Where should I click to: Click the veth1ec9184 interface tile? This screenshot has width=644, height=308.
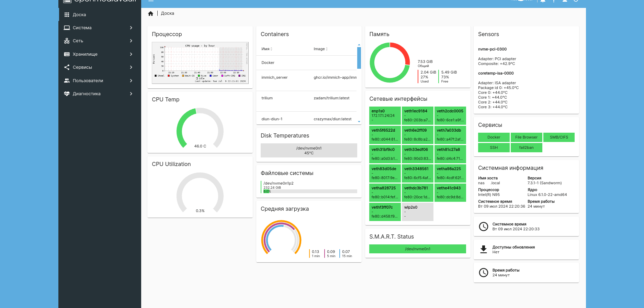point(418,115)
